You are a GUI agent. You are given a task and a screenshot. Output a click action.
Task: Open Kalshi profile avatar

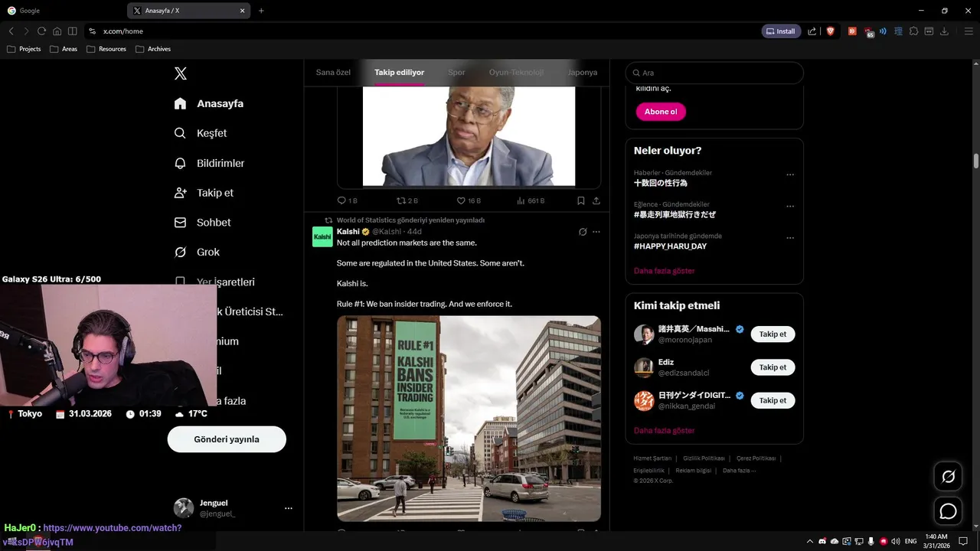coord(322,236)
